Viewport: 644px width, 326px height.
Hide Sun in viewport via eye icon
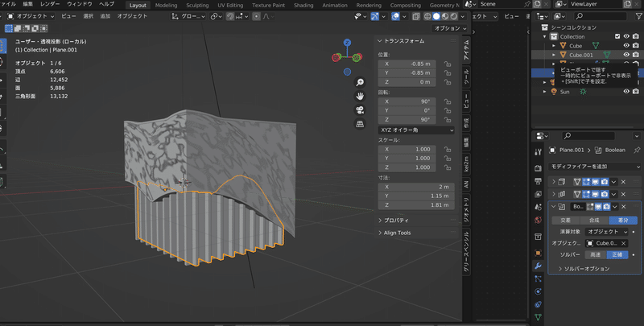(626, 92)
